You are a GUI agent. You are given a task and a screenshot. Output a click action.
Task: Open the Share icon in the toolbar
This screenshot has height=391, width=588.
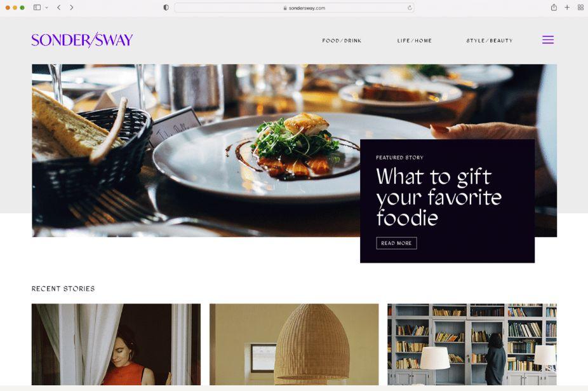[x=554, y=7]
